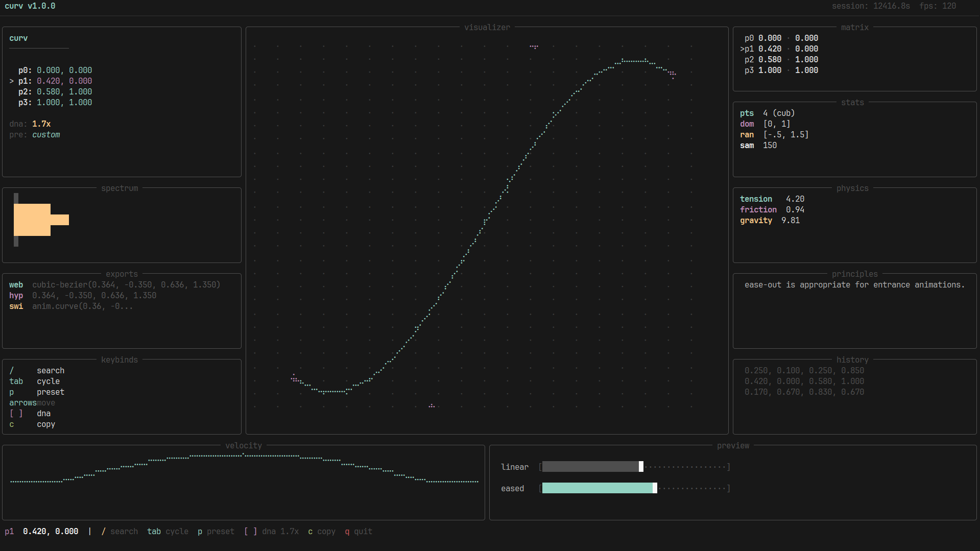Viewport: 980px width, 551px height.
Task: Click tab cycle in the bottom status bar
Action: tap(168, 532)
